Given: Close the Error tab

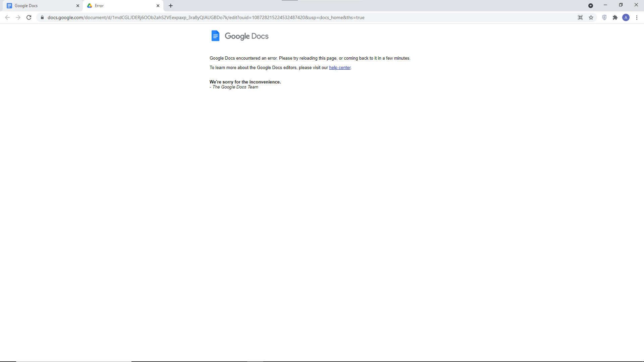Looking at the screenshot, I should tap(158, 6).
